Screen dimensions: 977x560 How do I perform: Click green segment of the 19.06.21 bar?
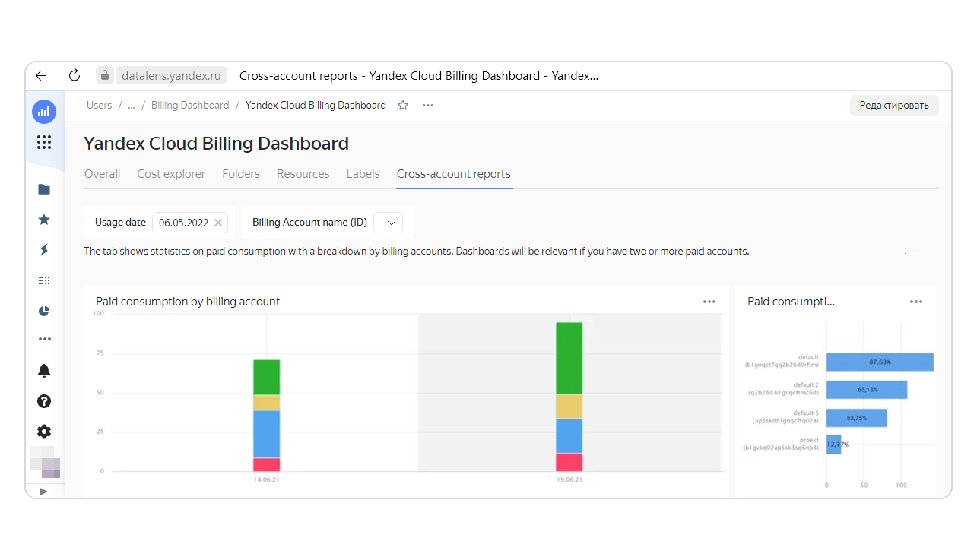(x=569, y=359)
